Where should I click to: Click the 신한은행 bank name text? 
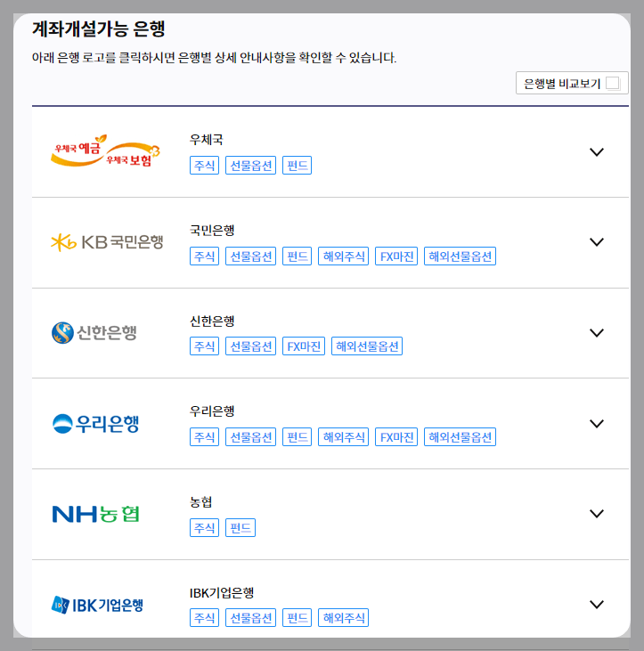click(212, 321)
